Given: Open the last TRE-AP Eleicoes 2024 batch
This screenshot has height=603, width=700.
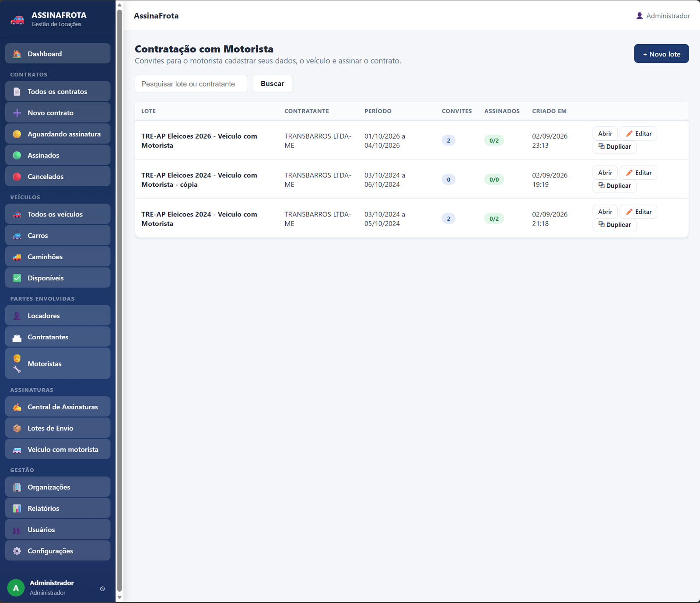Looking at the screenshot, I should tap(605, 212).
